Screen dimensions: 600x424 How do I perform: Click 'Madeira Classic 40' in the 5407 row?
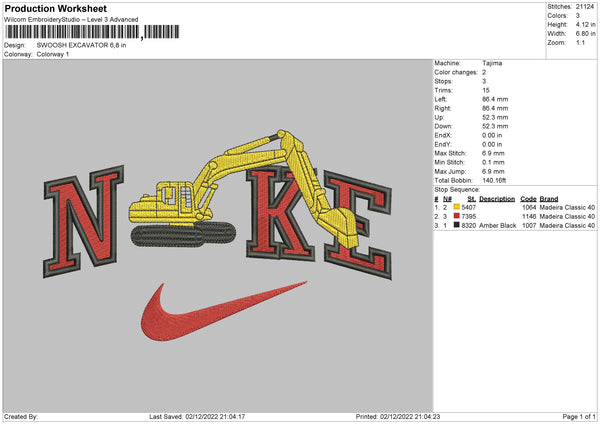coord(567,207)
